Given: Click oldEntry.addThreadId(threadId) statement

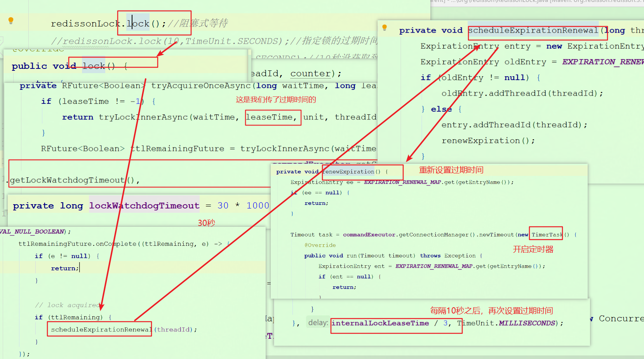Looking at the screenshot, I should (x=522, y=93).
